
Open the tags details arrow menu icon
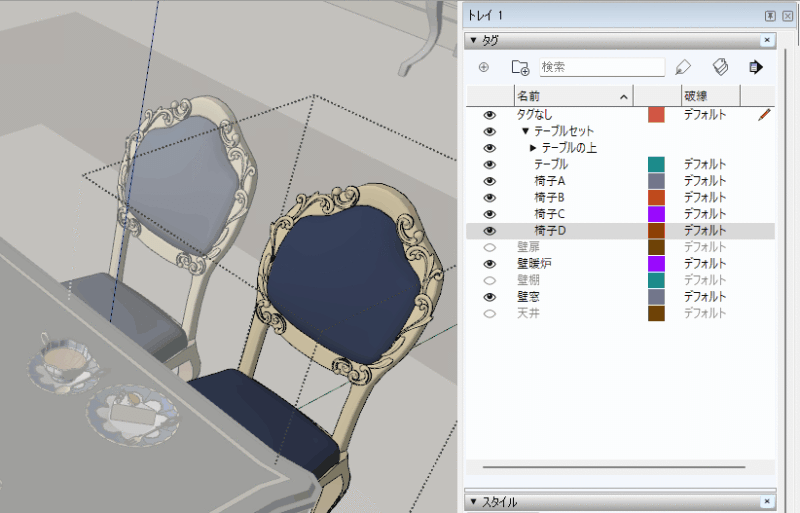click(756, 67)
